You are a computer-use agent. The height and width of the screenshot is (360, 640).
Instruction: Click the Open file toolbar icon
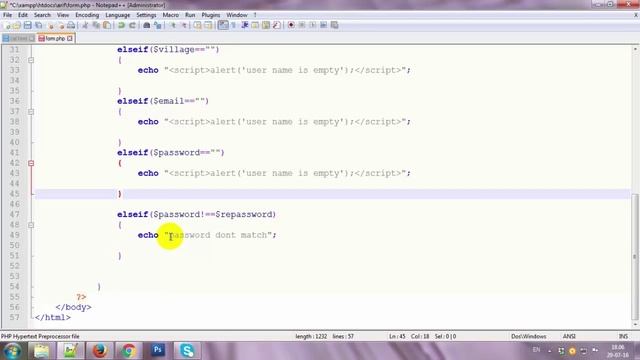click(17, 25)
